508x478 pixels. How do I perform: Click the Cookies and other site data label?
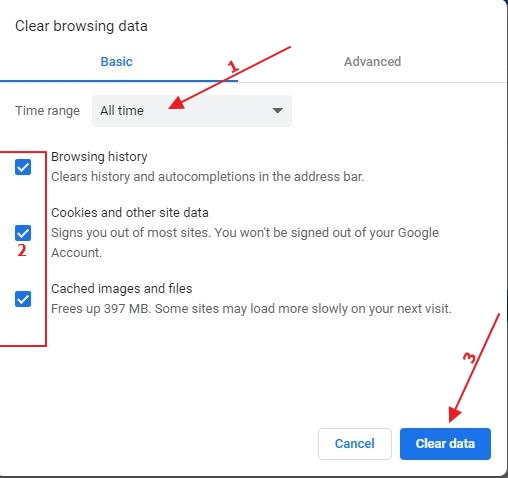(x=130, y=212)
